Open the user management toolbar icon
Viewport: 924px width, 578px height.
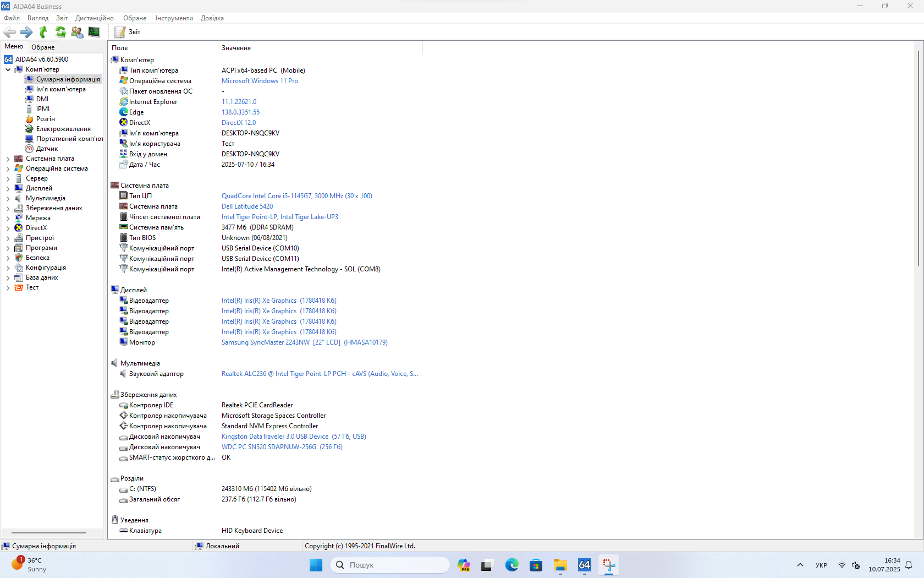(x=77, y=32)
